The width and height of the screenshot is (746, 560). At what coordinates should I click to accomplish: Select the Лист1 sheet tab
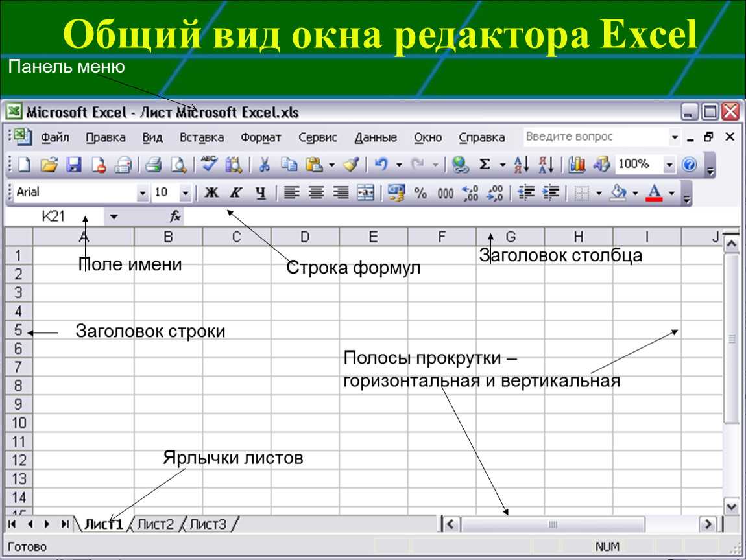tap(104, 524)
